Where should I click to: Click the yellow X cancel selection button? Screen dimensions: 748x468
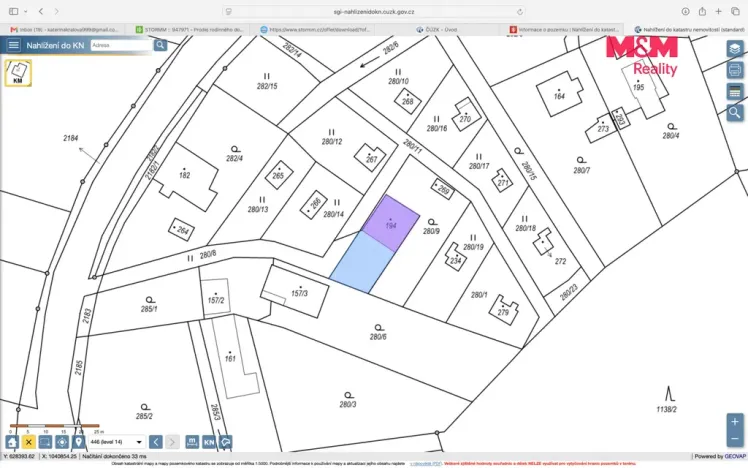pyautogui.click(x=29, y=442)
